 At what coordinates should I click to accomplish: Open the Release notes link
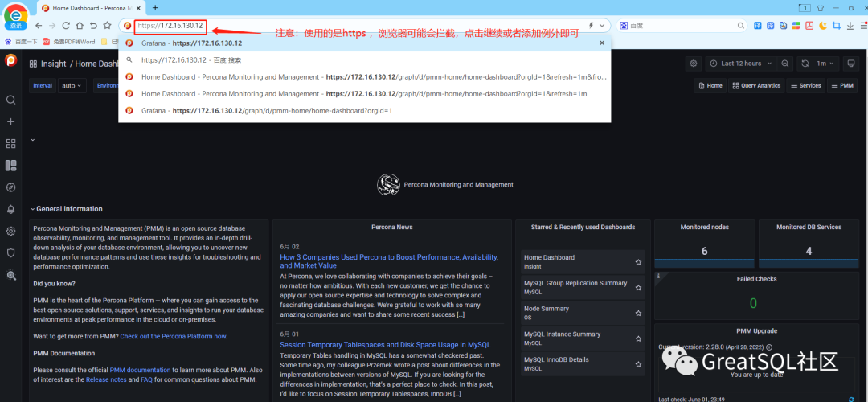[106, 379]
